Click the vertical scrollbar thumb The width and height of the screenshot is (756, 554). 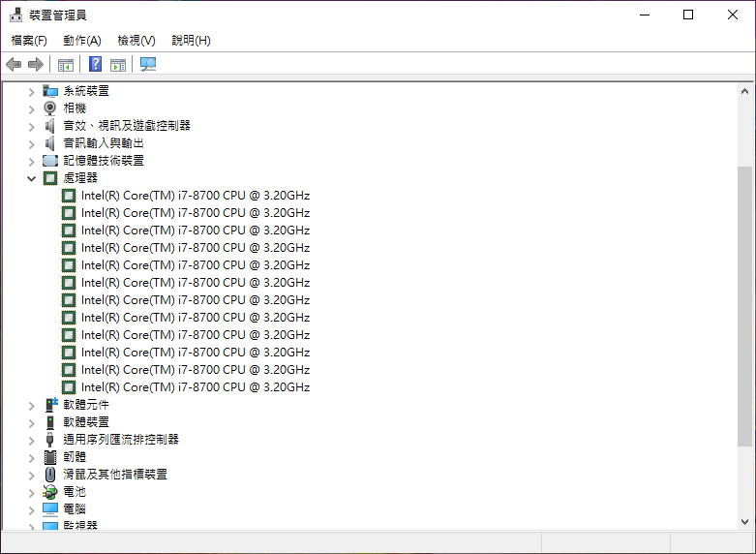click(744, 306)
